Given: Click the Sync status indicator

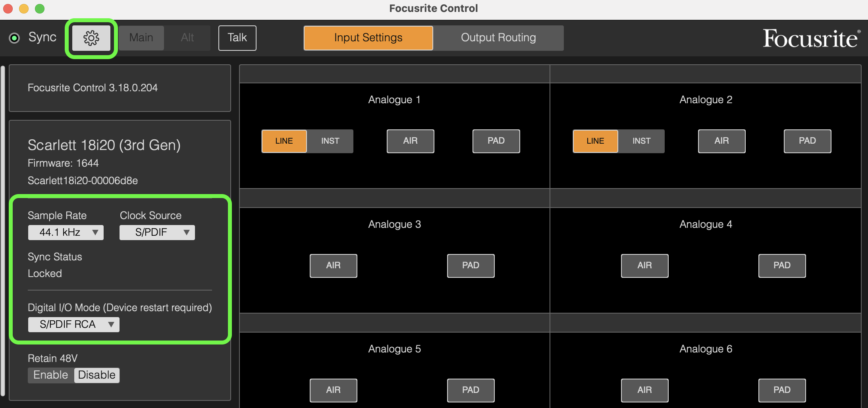Looking at the screenshot, I should pos(15,38).
